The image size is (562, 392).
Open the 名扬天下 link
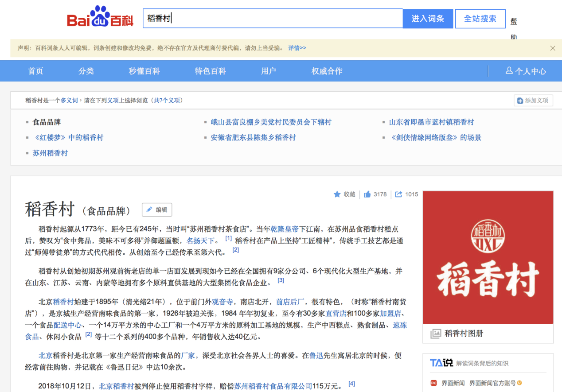[x=200, y=241]
